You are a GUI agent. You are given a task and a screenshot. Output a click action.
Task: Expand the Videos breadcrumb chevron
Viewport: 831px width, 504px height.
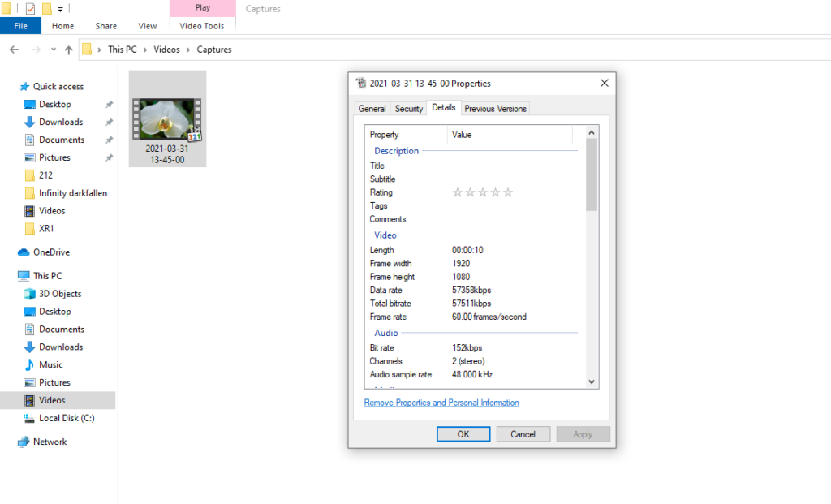point(188,50)
